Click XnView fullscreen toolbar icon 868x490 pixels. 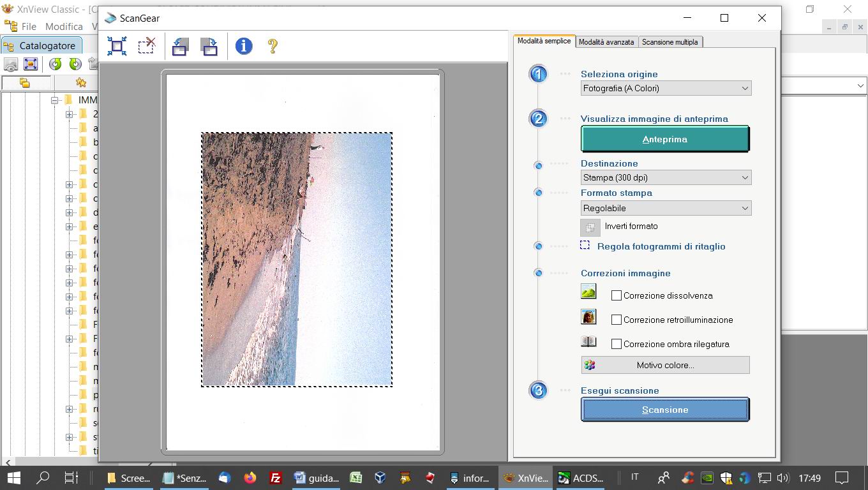click(31, 64)
